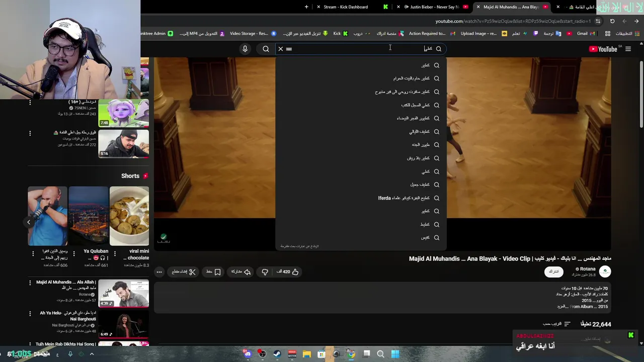
Task: Click inside the YouTube search field
Action: point(360,49)
